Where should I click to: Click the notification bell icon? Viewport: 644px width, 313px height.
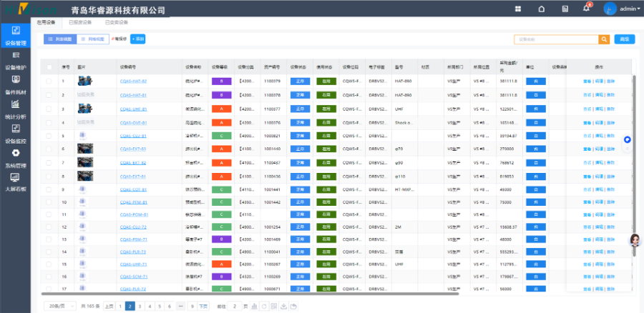[586, 9]
